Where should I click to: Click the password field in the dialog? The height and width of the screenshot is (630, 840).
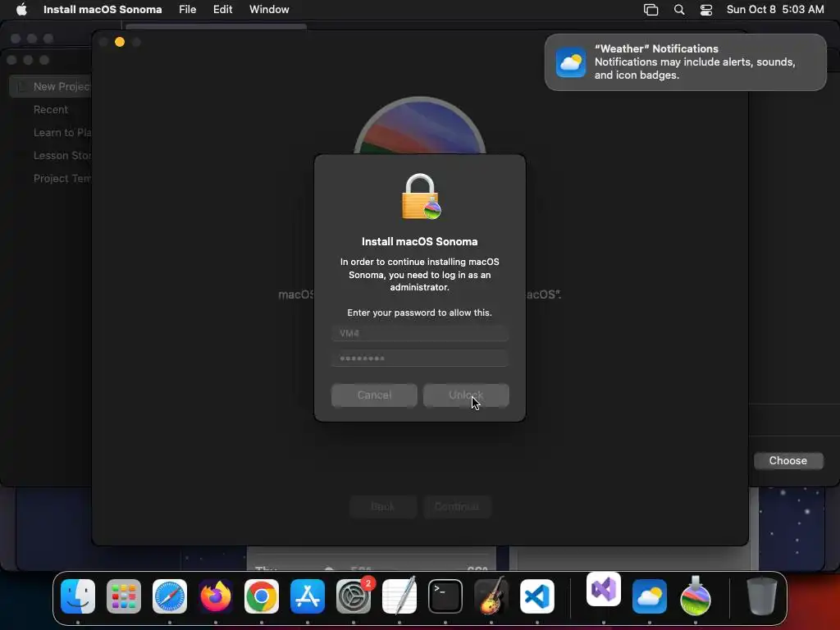[x=420, y=358]
